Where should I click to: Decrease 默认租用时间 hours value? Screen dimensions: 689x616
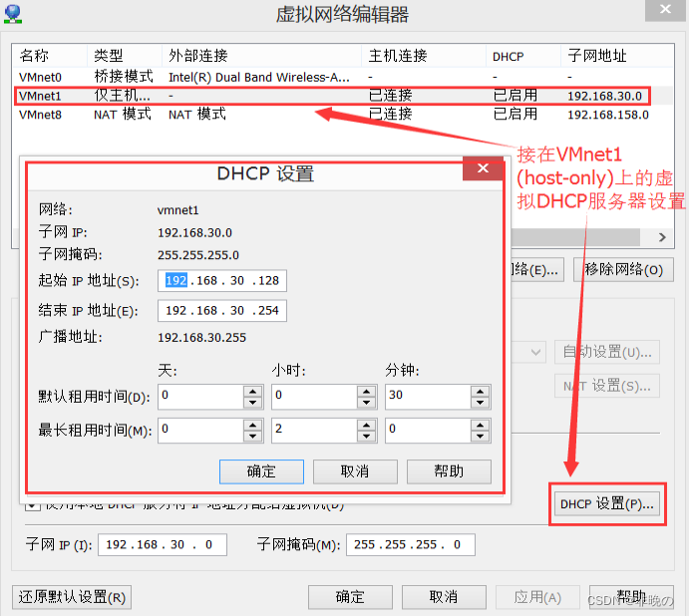(x=367, y=403)
